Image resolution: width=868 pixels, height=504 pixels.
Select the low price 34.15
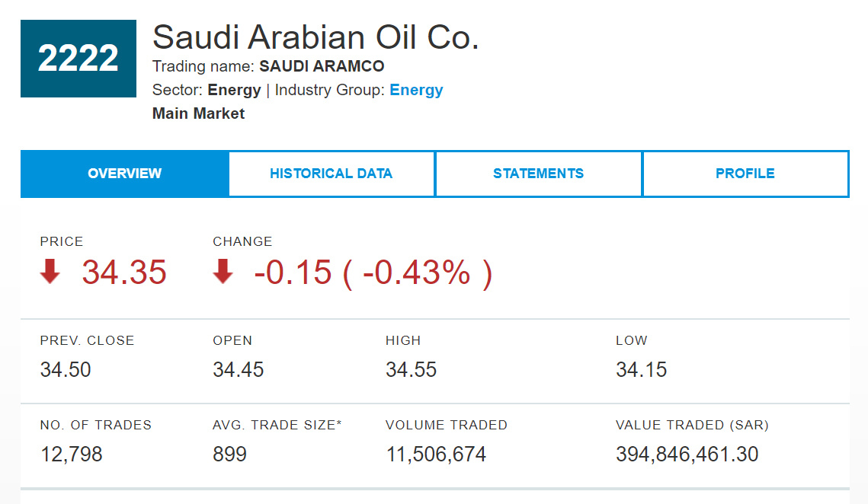641,370
